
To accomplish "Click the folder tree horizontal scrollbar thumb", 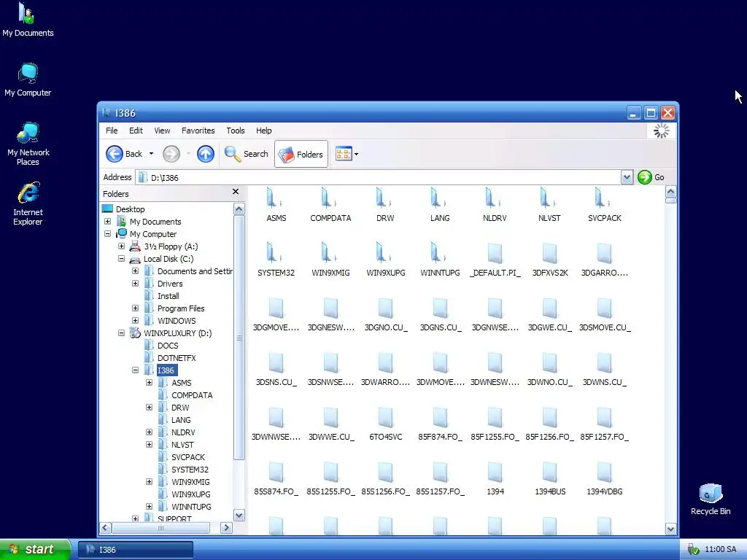I will [x=160, y=528].
